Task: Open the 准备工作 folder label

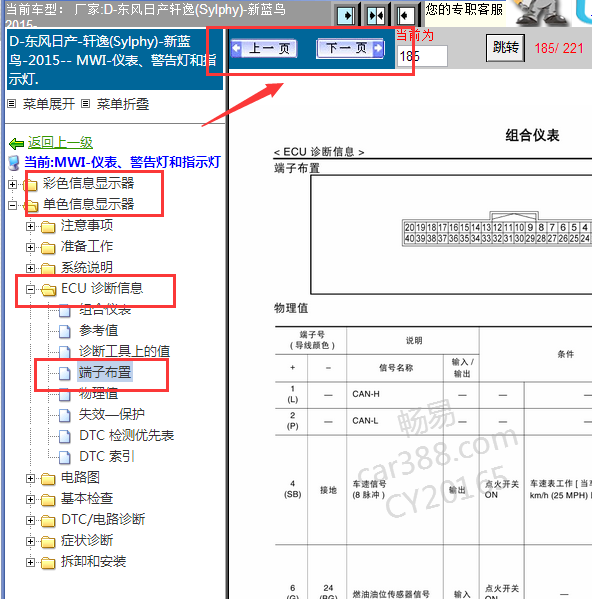Action: coord(87,246)
